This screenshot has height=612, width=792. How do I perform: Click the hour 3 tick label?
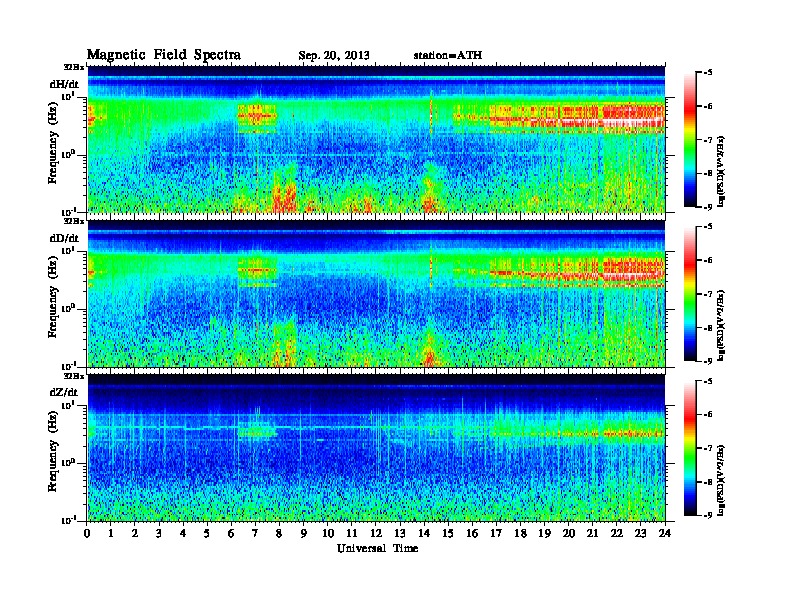160,533
